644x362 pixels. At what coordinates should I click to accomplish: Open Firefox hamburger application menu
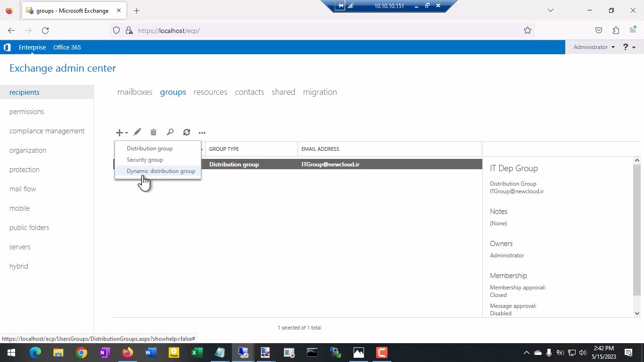(x=633, y=31)
